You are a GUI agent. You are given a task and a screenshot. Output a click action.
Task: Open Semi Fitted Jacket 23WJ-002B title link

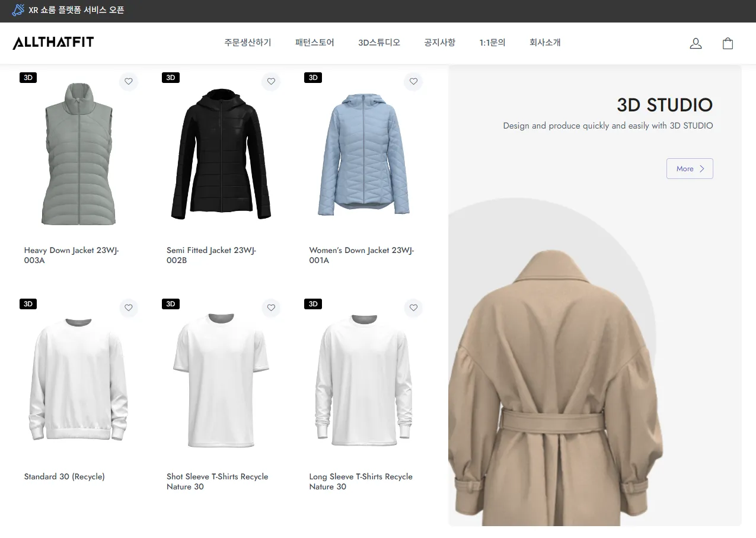coord(211,255)
